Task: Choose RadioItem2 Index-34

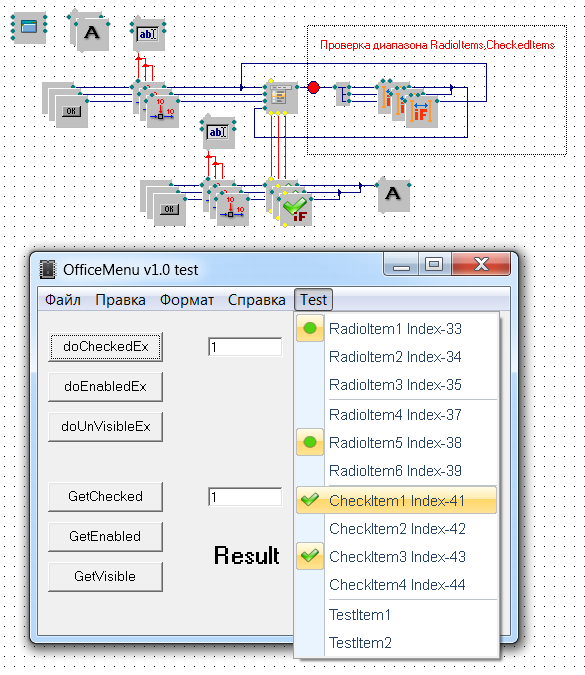Action: [x=396, y=357]
